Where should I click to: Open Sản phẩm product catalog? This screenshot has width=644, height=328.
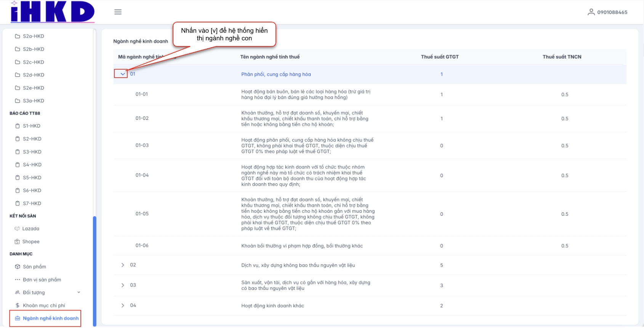[x=34, y=267]
